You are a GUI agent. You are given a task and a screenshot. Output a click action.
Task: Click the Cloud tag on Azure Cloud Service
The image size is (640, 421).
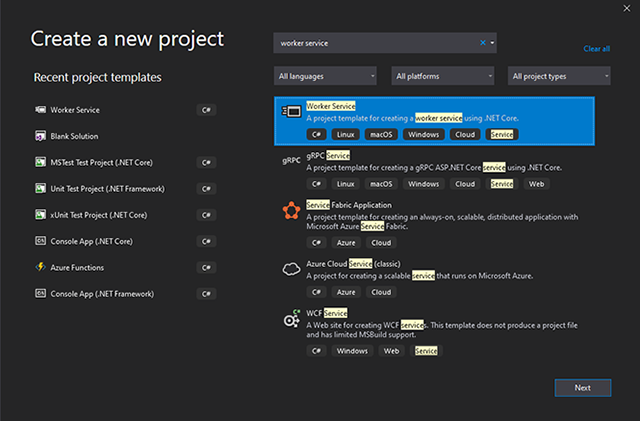click(381, 292)
